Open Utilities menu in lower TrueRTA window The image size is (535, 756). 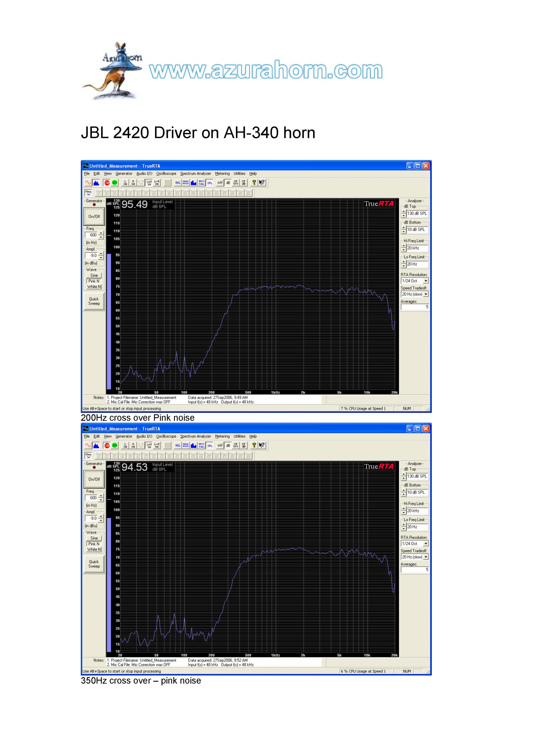[x=239, y=436]
